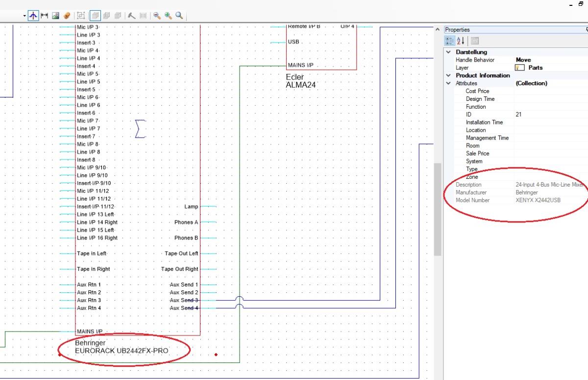
Task: Select the Handle Behavior value Move
Action: tap(523, 60)
